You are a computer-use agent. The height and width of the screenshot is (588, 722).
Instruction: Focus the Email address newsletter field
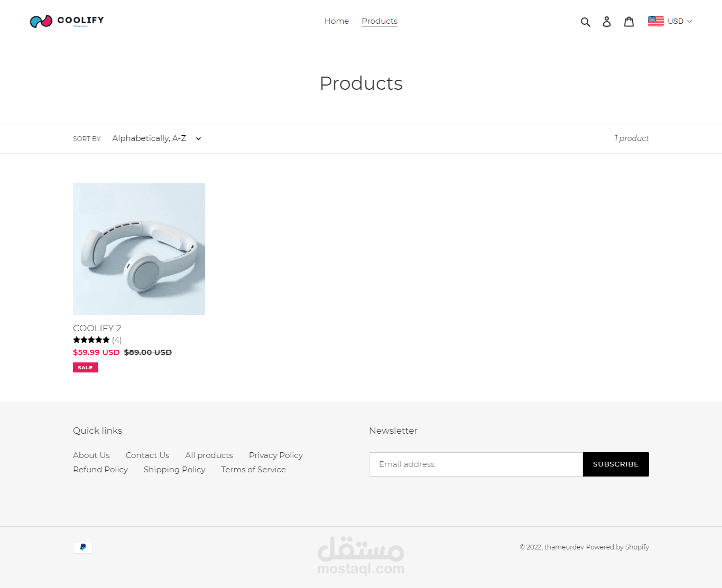coord(476,464)
